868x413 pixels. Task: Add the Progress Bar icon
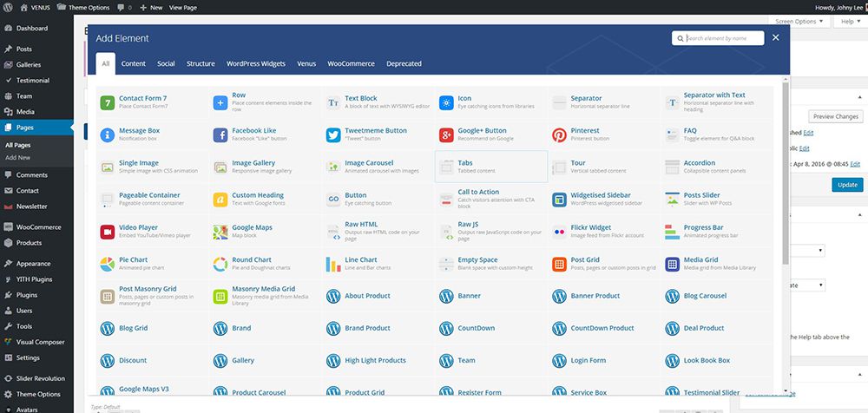(672, 232)
